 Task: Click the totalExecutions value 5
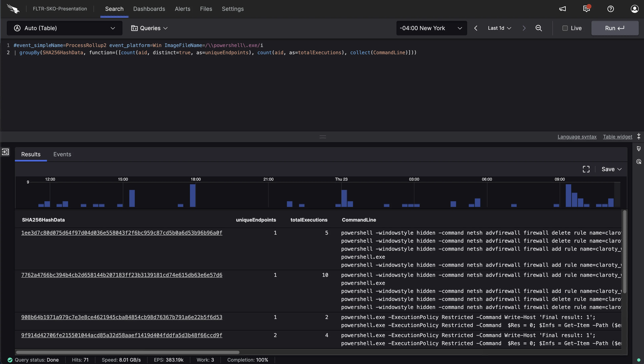click(x=326, y=233)
